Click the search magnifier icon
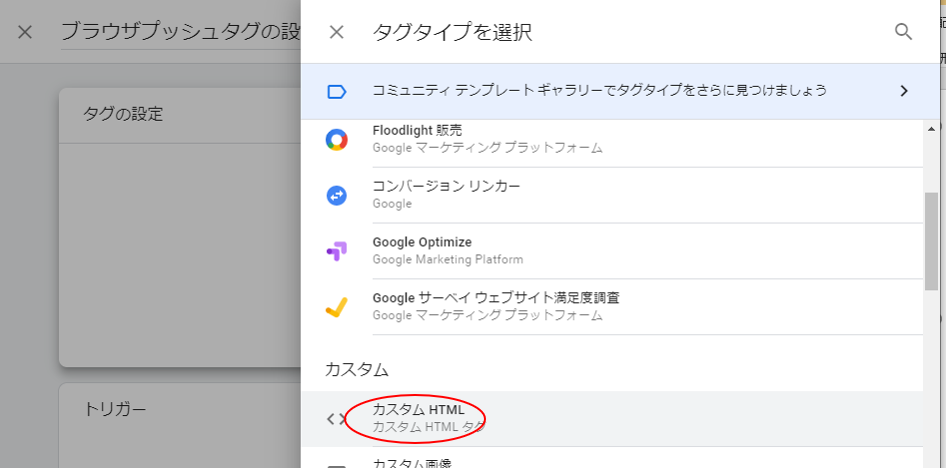946x468 pixels. (x=903, y=31)
